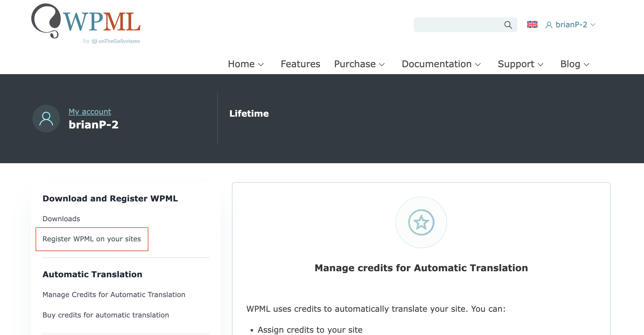Open the Downloads link

pyautogui.click(x=61, y=219)
